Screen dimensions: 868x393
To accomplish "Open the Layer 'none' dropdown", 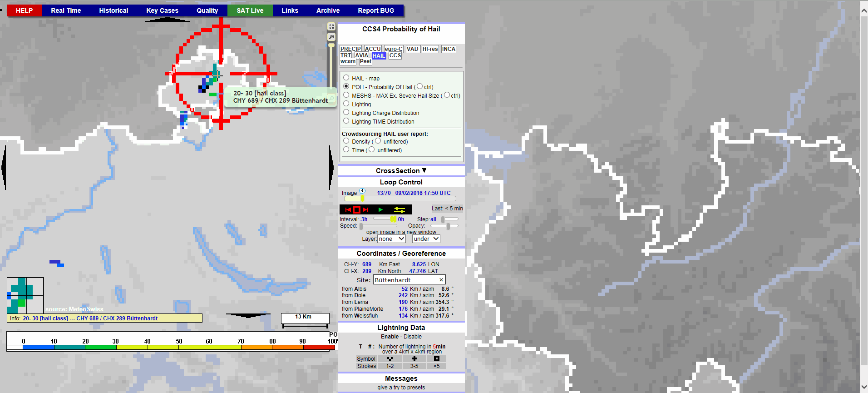I will coord(391,239).
